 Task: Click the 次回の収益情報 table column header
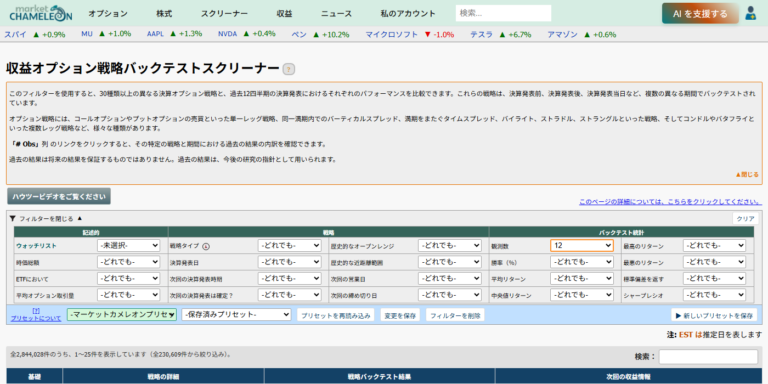point(628,376)
